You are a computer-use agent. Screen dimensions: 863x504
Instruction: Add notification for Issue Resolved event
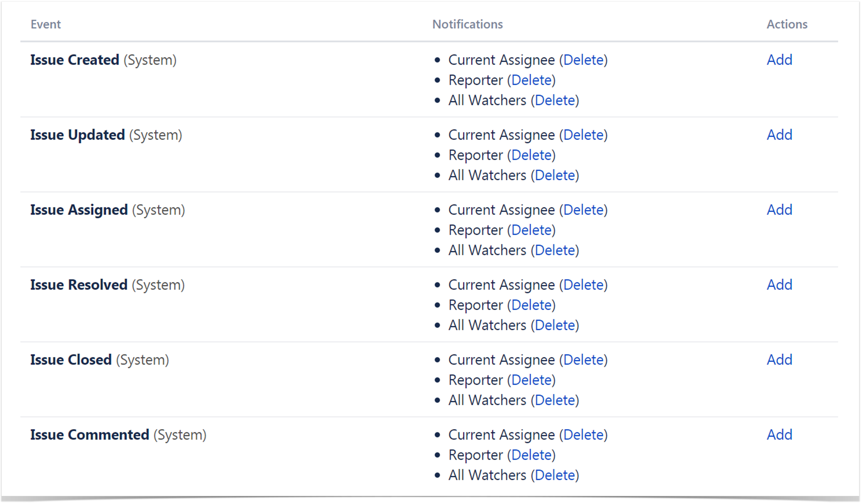[779, 285]
